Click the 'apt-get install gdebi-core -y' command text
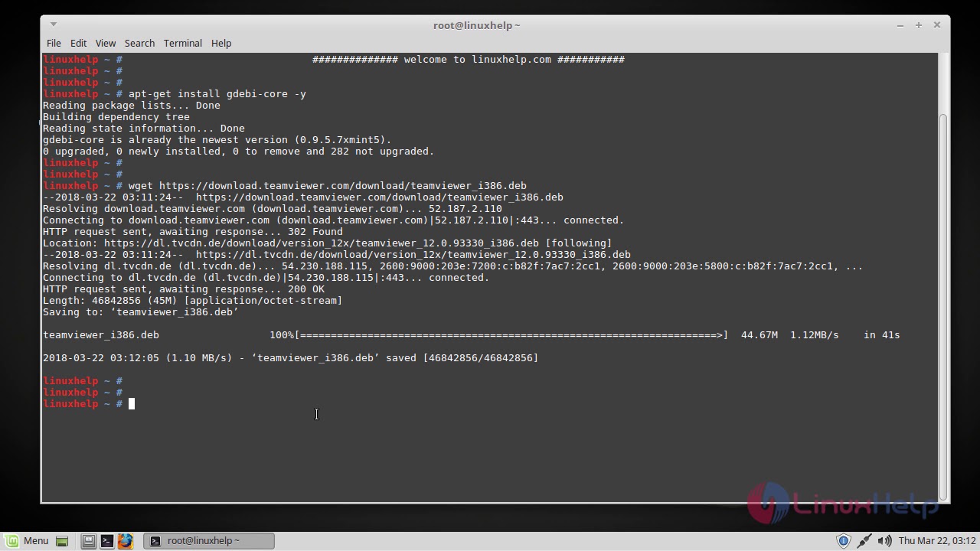Screen dimensions: 980x551 pyautogui.click(x=217, y=94)
